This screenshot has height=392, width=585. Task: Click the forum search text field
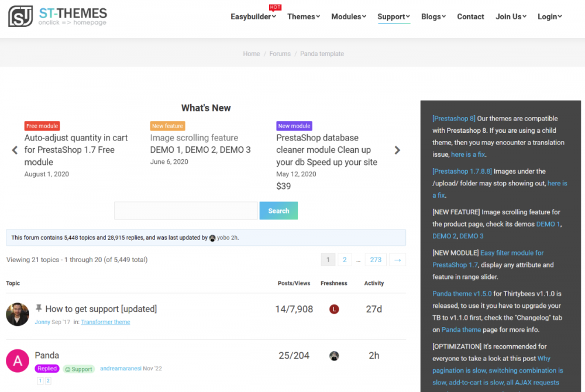tap(185, 211)
